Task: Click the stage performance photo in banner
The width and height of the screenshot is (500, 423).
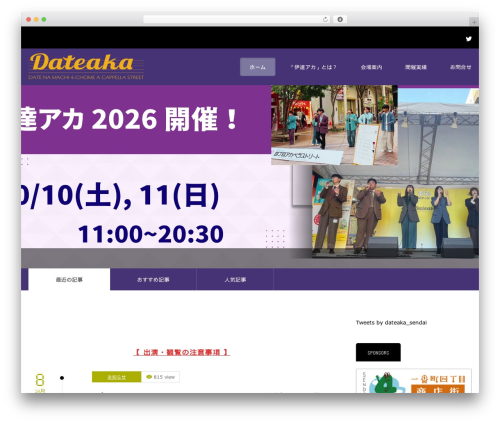Action: click(395, 212)
